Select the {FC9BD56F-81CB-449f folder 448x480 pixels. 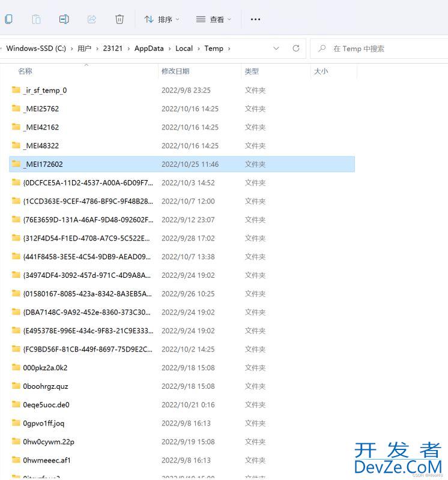(x=182, y=349)
